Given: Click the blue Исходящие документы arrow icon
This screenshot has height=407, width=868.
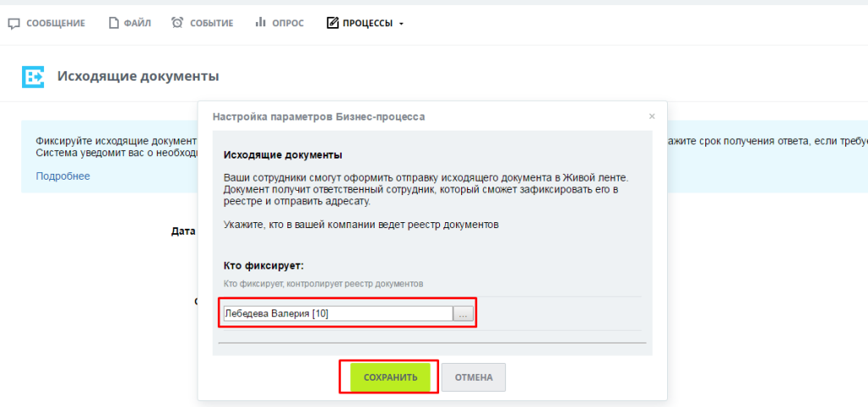Looking at the screenshot, I should 33,77.
